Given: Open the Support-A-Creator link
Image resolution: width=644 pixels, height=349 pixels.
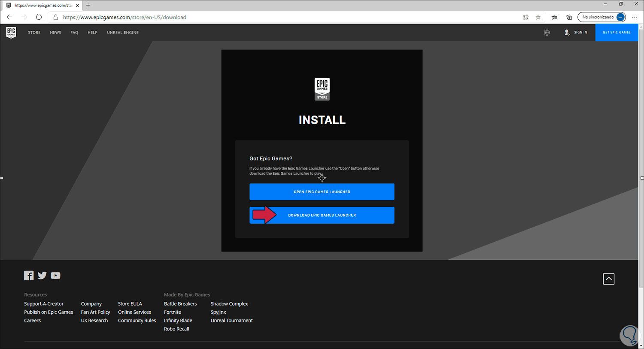Looking at the screenshot, I should [x=44, y=304].
